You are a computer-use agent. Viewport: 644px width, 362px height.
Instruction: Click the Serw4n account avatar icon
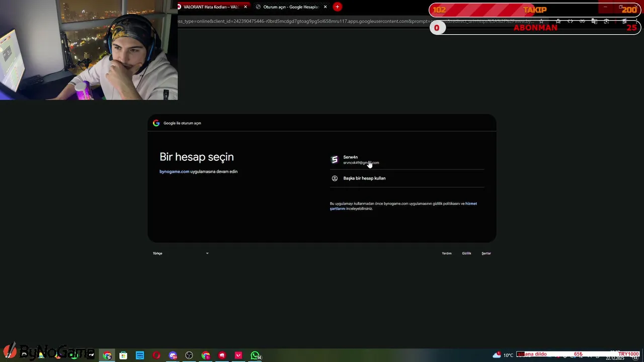pyautogui.click(x=335, y=160)
